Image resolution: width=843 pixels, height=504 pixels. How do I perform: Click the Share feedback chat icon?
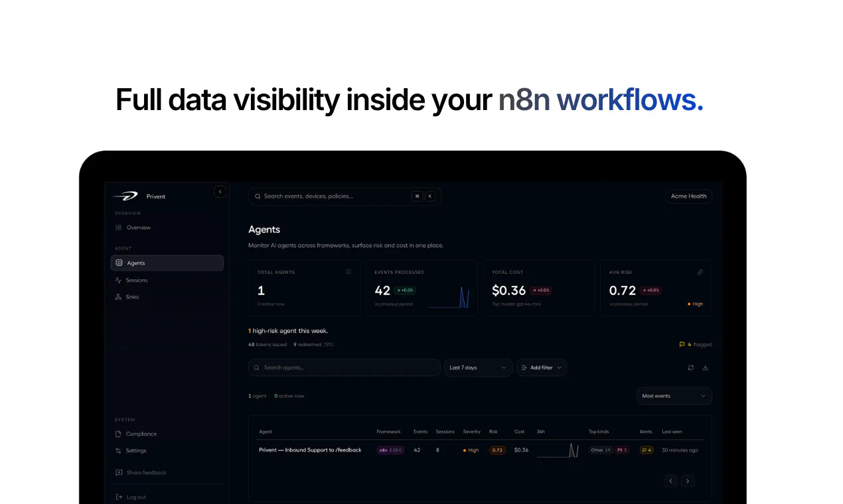point(119,473)
